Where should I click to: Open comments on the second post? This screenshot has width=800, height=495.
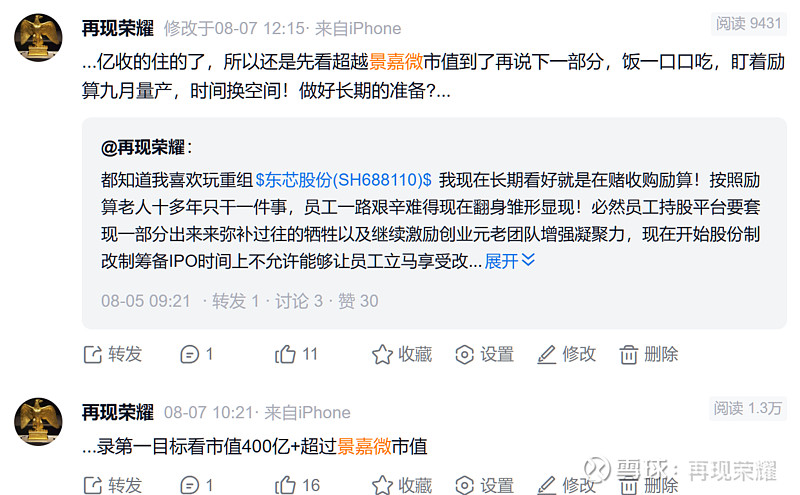click(189, 485)
